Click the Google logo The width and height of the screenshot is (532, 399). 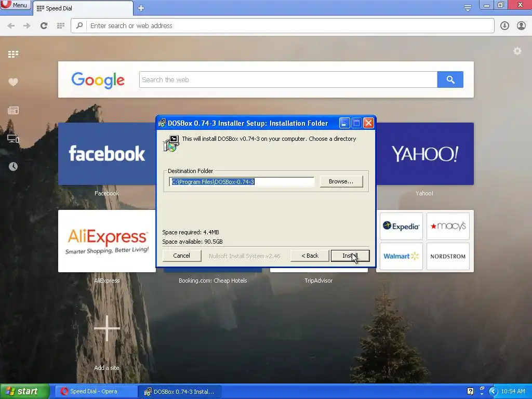(x=98, y=80)
